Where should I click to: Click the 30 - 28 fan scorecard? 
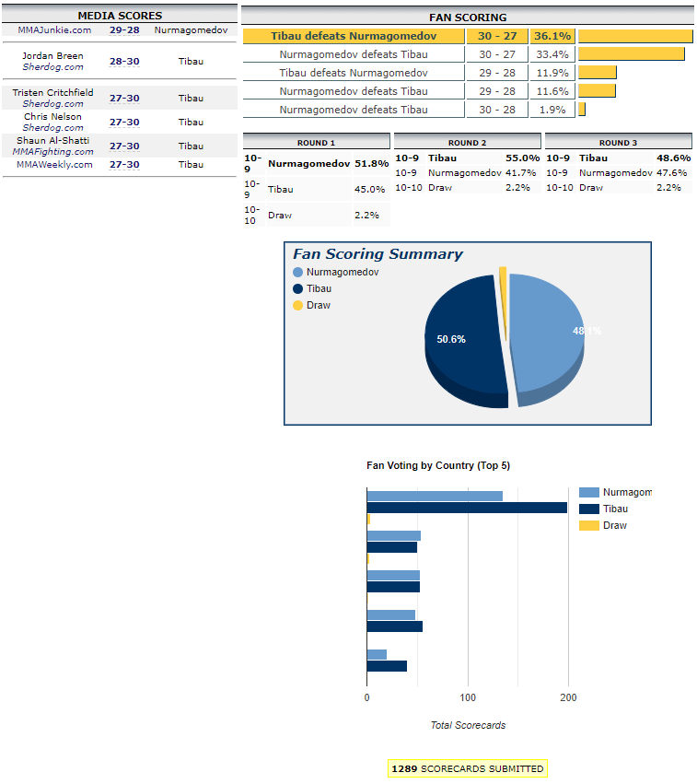click(x=497, y=110)
